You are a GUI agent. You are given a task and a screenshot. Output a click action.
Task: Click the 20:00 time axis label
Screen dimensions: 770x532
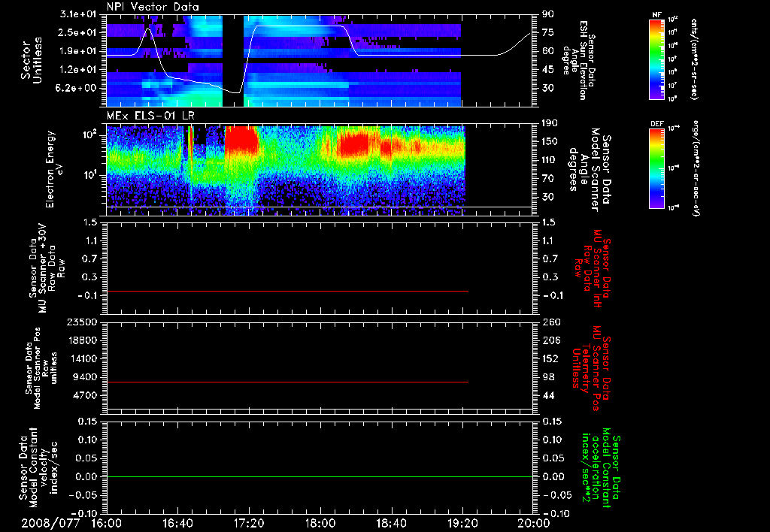[x=534, y=523]
